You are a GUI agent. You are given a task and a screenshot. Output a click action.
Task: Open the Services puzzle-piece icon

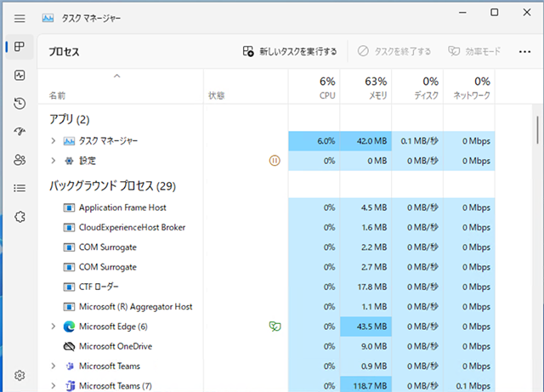[x=20, y=217]
